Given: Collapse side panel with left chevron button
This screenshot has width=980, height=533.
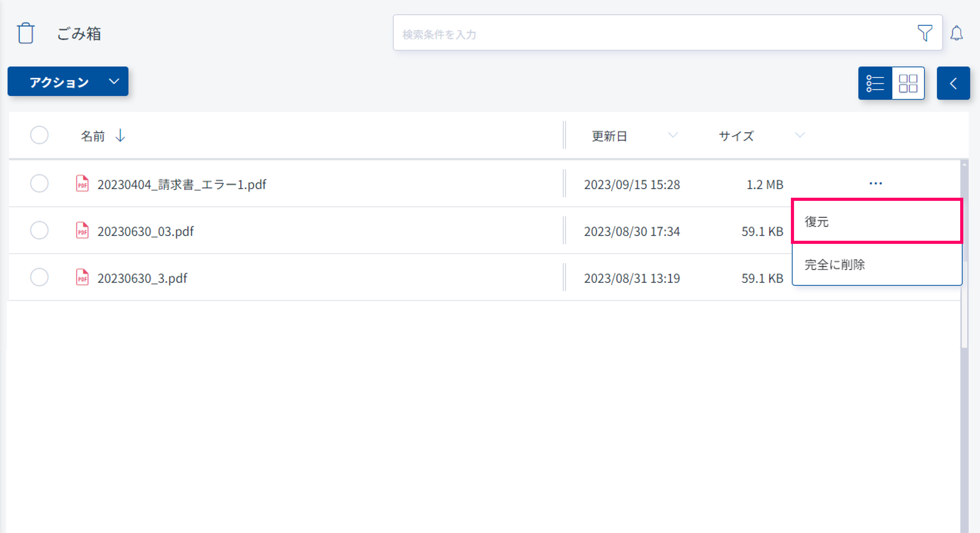Looking at the screenshot, I should (x=953, y=83).
